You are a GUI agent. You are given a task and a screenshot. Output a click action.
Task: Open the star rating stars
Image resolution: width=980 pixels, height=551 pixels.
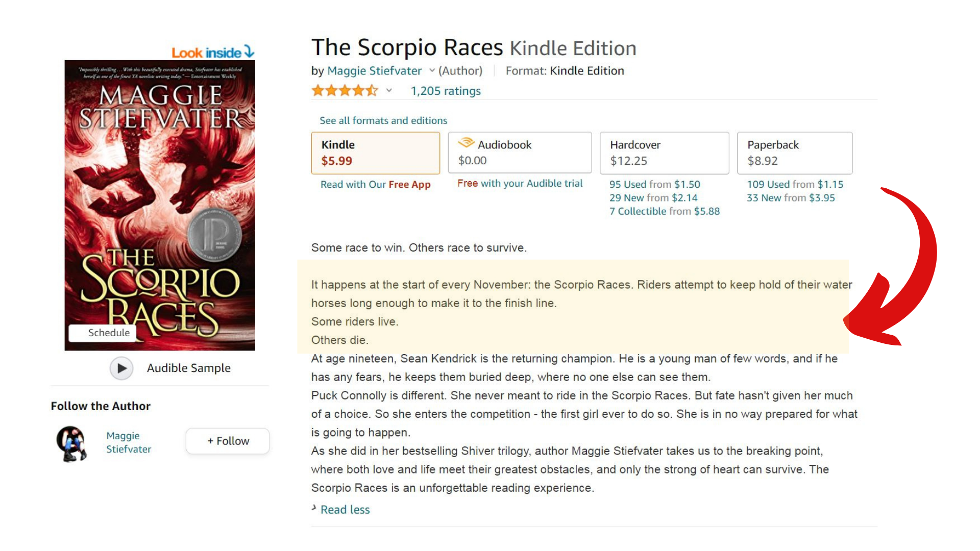click(345, 91)
